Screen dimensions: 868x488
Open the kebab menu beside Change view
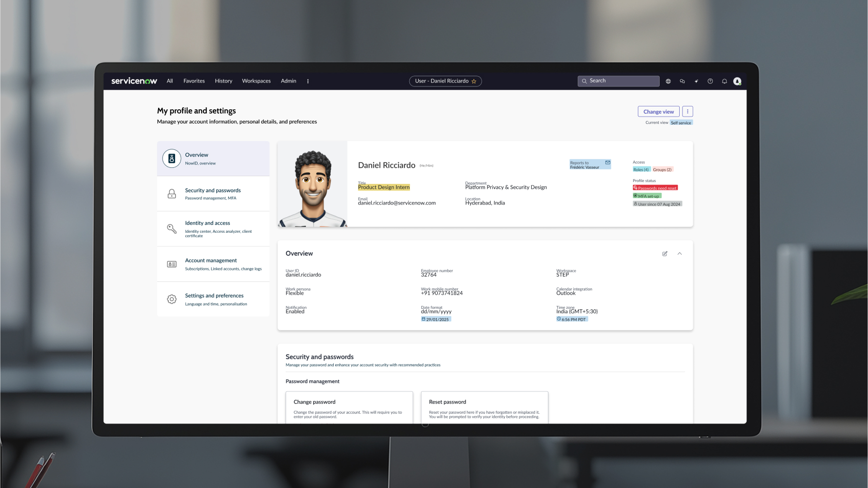click(x=687, y=112)
